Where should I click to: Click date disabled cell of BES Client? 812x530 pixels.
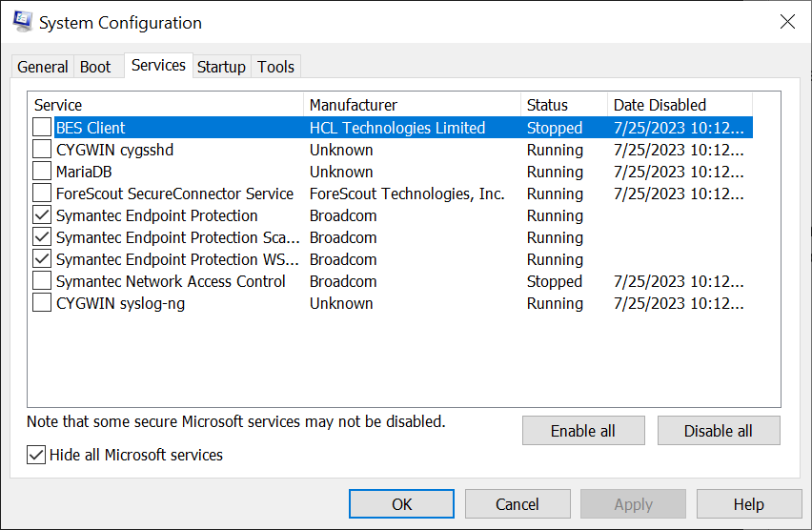point(679,128)
